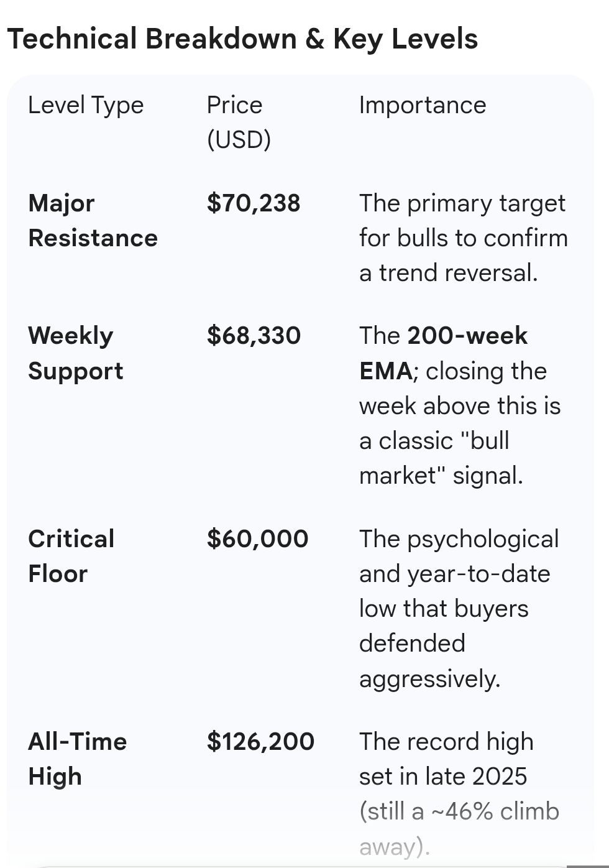
Task: Click the Critical Floor row label
Action: click(71, 556)
